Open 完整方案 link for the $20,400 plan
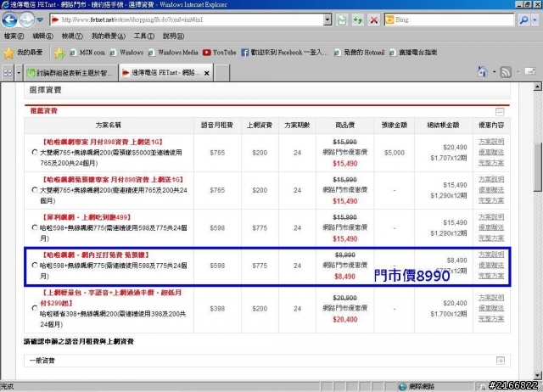 tap(491, 318)
